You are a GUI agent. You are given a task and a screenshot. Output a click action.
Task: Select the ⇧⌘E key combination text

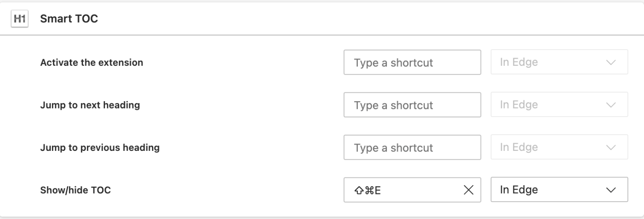click(367, 190)
